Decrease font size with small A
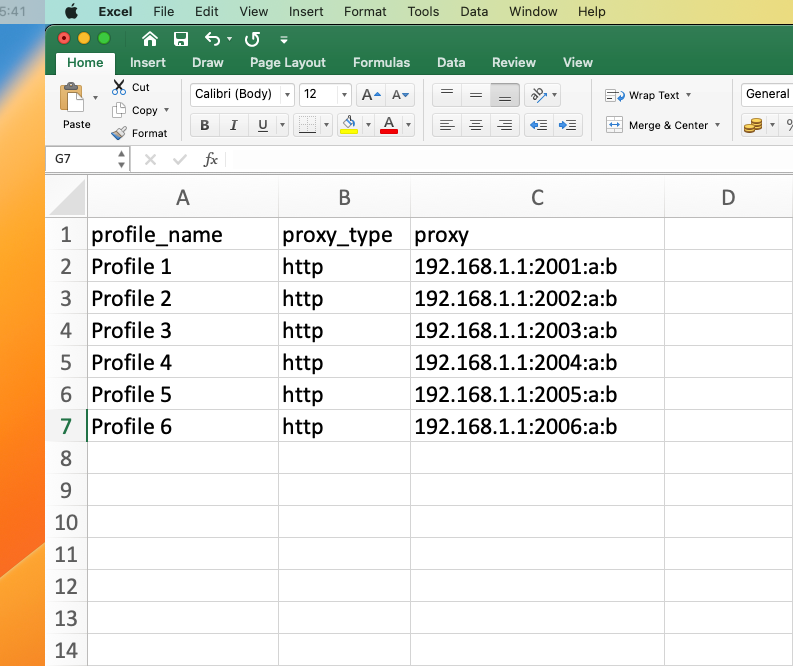This screenshot has height=666, width=793. coord(400,95)
